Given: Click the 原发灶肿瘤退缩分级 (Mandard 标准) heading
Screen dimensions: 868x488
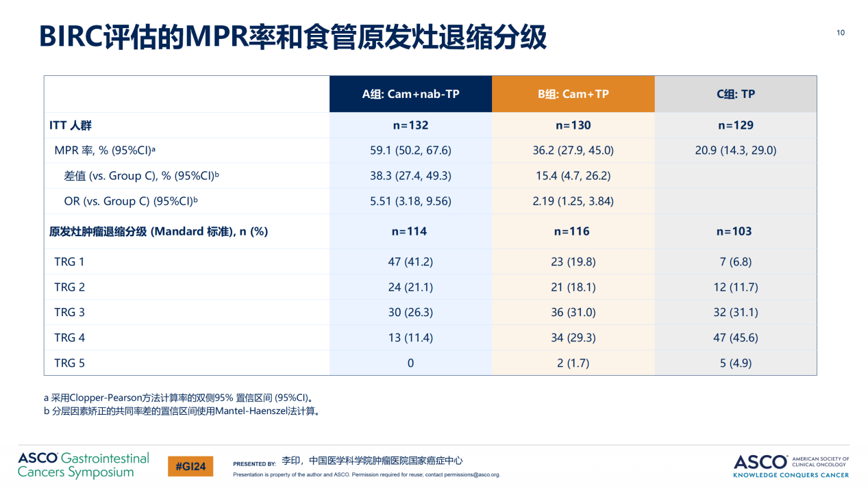Looking at the screenshot, I should click(x=158, y=231).
